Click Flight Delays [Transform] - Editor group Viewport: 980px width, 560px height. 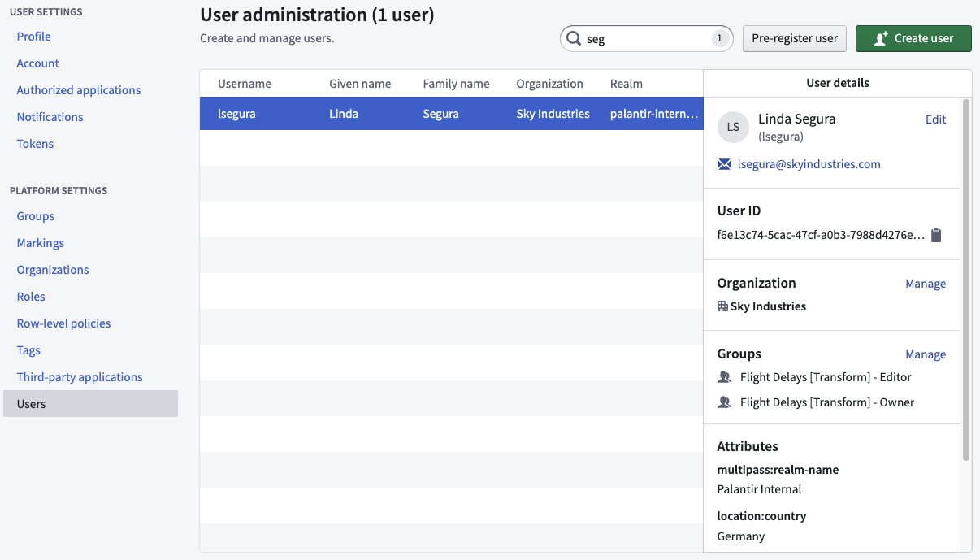coord(826,377)
